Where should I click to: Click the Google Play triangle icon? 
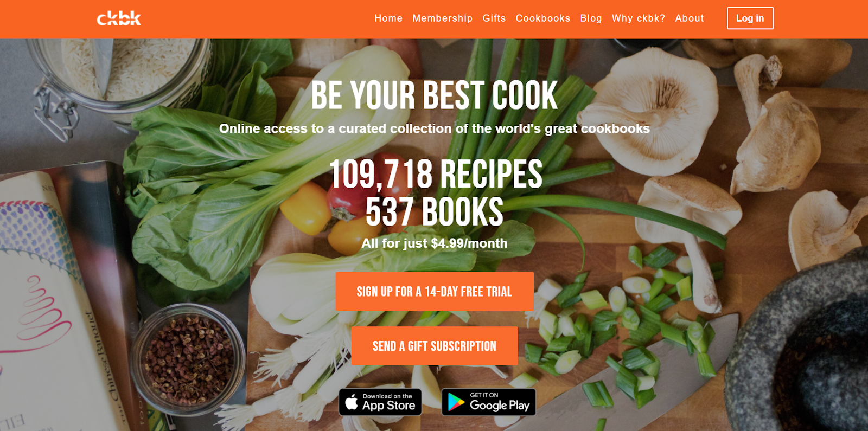coord(456,402)
